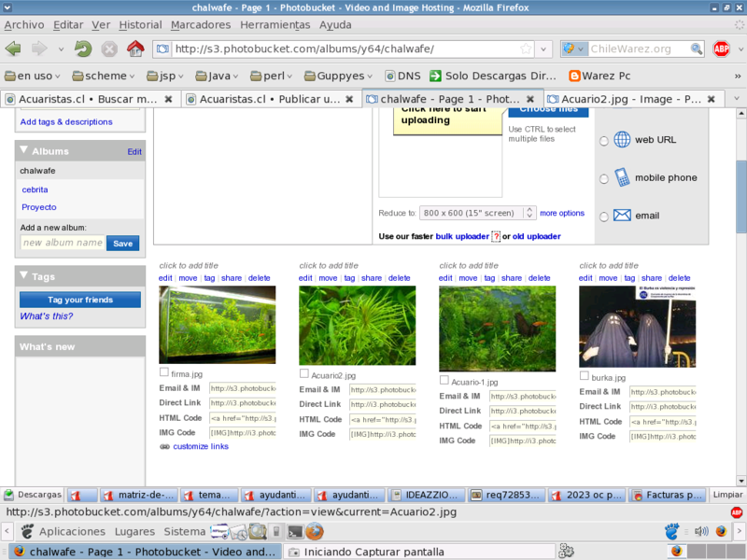This screenshot has width=747, height=560.
Task: Click the new album name field
Action: pyautogui.click(x=62, y=243)
